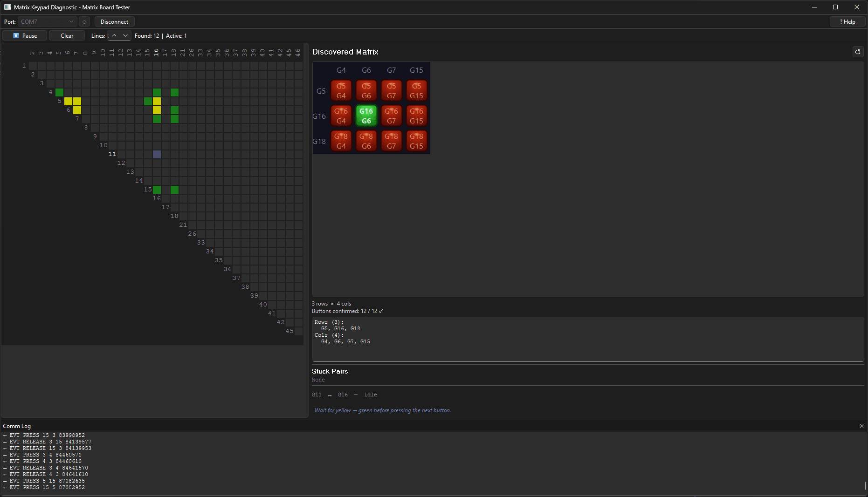Select the G18 G7 matrix button
Viewport: 868px width, 497px height.
[392, 141]
